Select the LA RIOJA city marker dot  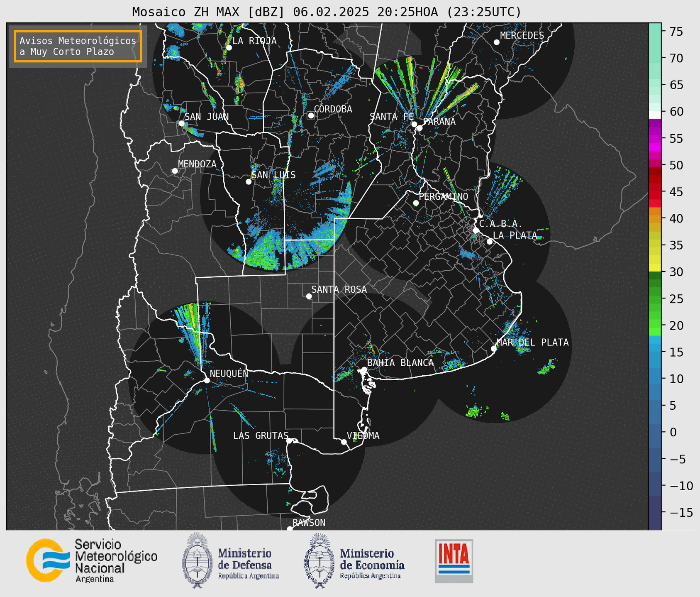(x=229, y=48)
